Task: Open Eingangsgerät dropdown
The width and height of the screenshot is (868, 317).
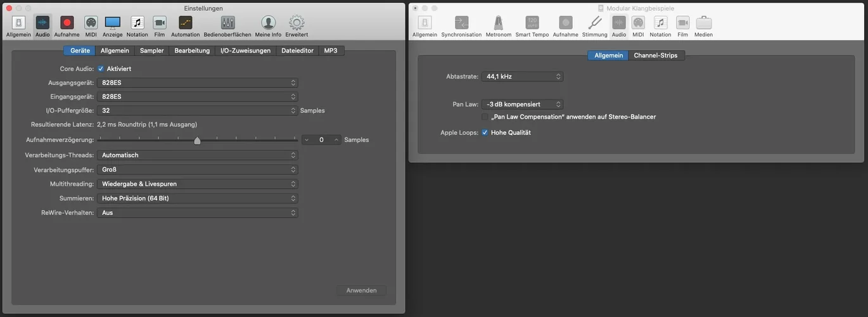Action: pyautogui.click(x=198, y=96)
